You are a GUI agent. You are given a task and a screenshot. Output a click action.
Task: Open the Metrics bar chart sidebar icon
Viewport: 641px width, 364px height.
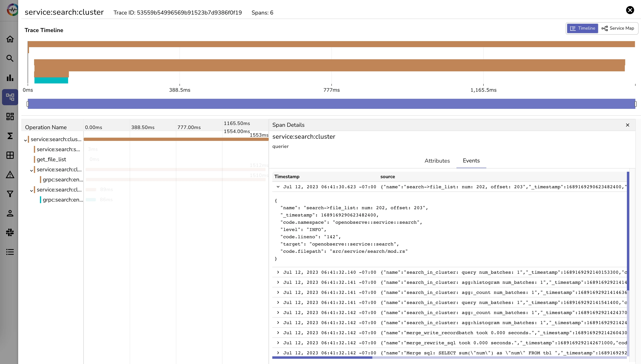coord(10,78)
